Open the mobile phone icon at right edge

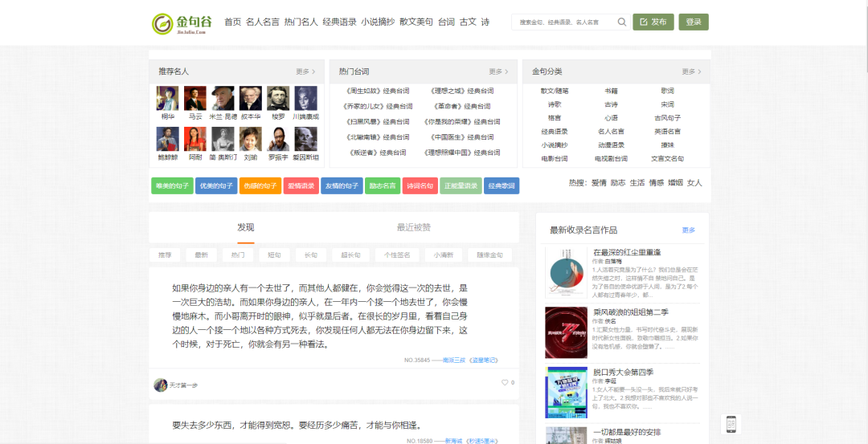pos(731,425)
